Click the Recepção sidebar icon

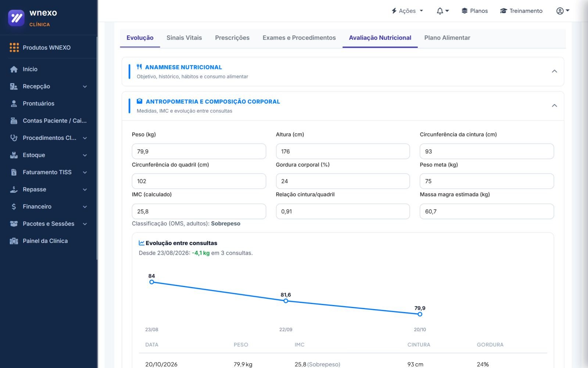pos(14,86)
